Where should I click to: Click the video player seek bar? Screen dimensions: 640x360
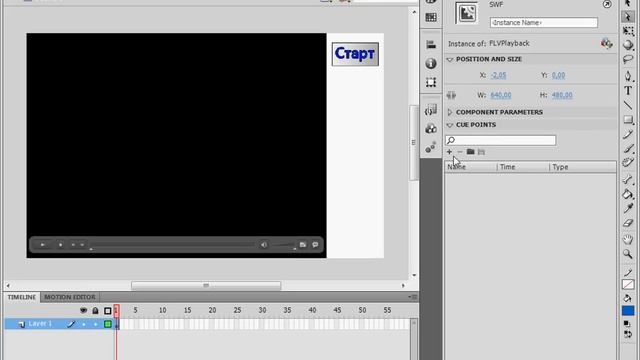tap(173, 245)
